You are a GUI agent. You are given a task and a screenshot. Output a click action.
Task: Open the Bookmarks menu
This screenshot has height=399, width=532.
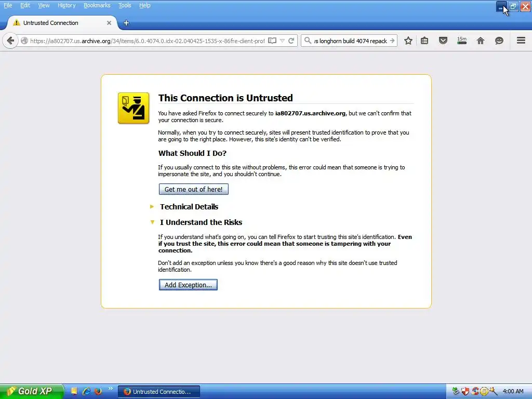tap(97, 5)
